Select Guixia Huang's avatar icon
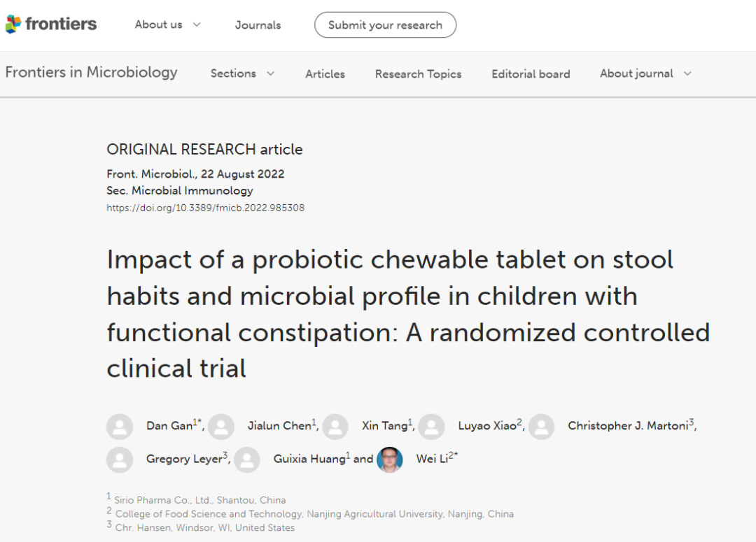This screenshot has height=542, width=756. 247,459
